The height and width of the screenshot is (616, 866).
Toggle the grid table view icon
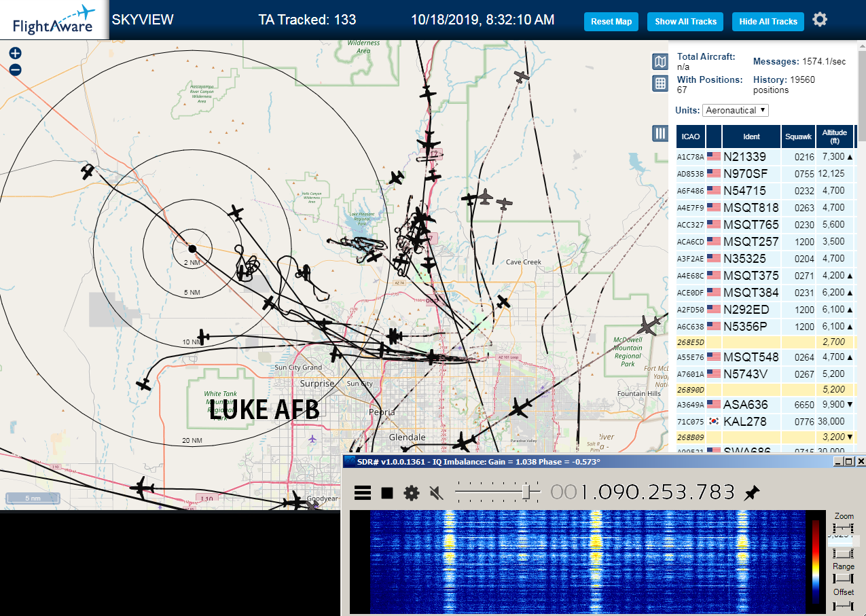[x=660, y=84]
